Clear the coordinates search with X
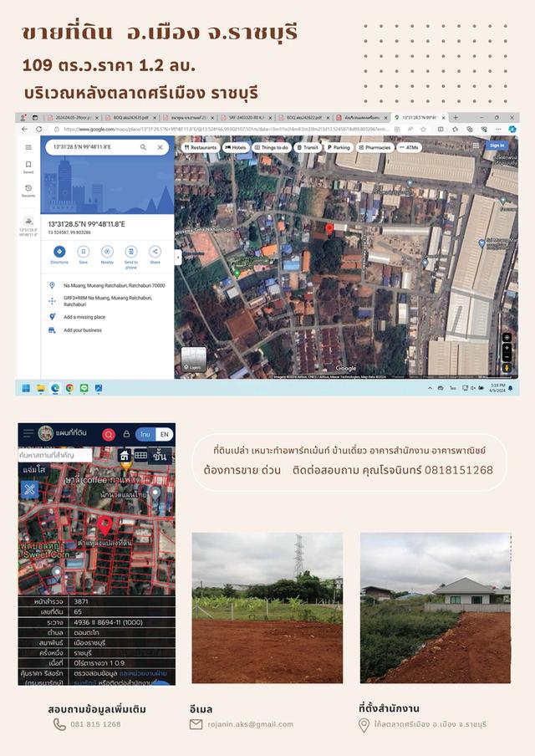The image size is (535, 756). click(x=160, y=147)
